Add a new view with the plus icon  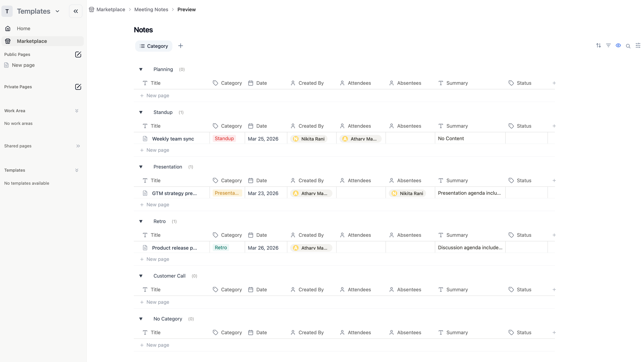point(180,46)
